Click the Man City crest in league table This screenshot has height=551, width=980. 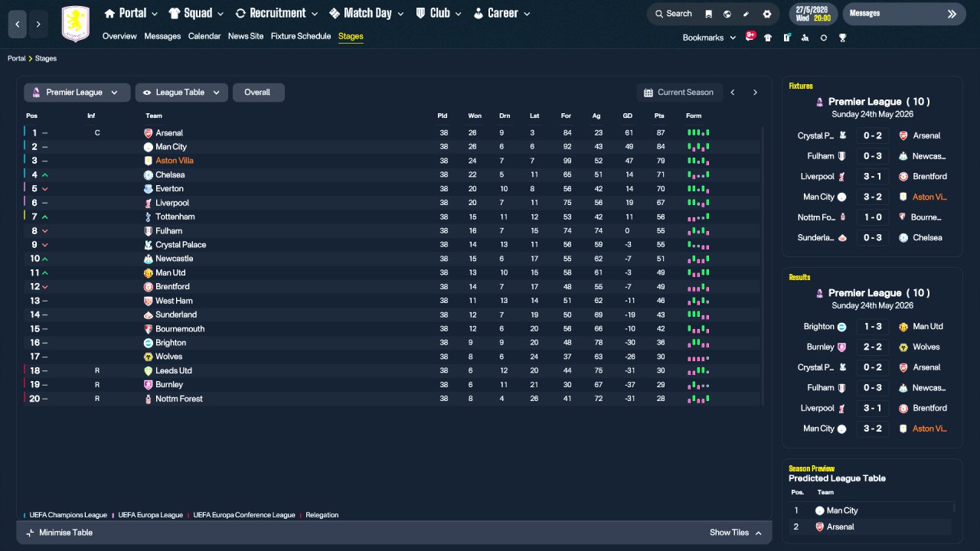click(149, 147)
